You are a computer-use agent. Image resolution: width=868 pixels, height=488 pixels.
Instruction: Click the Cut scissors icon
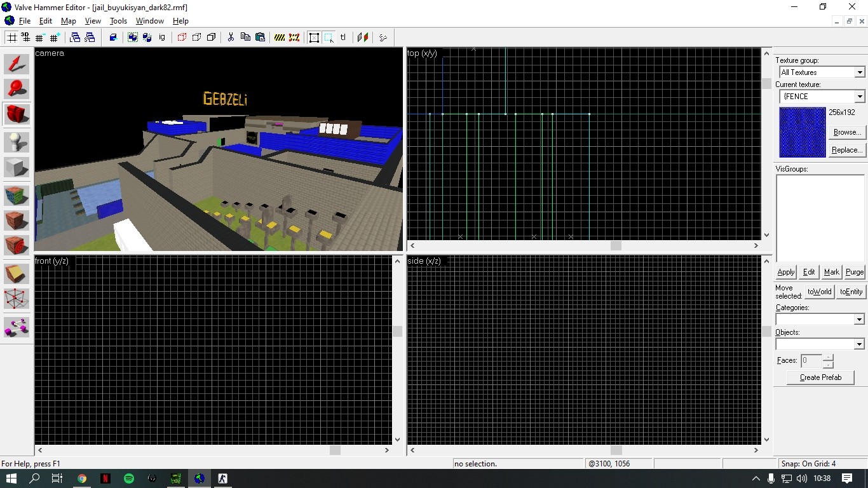coord(231,37)
